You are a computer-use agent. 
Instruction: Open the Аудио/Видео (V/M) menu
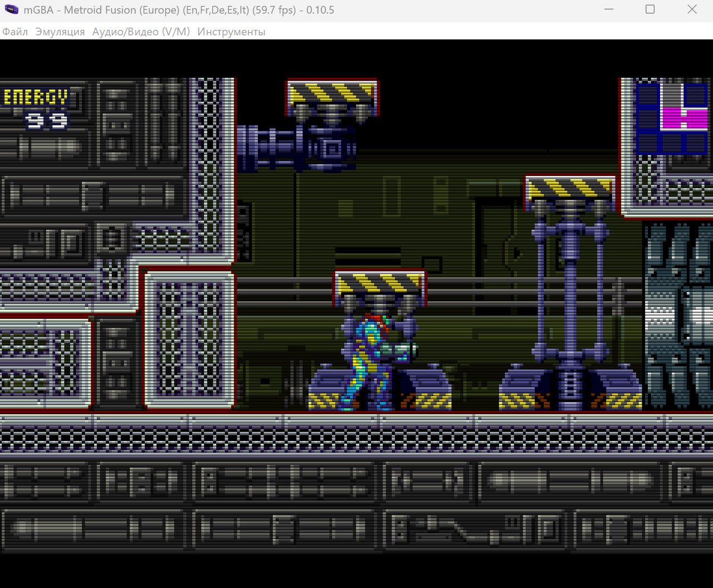[x=141, y=32]
